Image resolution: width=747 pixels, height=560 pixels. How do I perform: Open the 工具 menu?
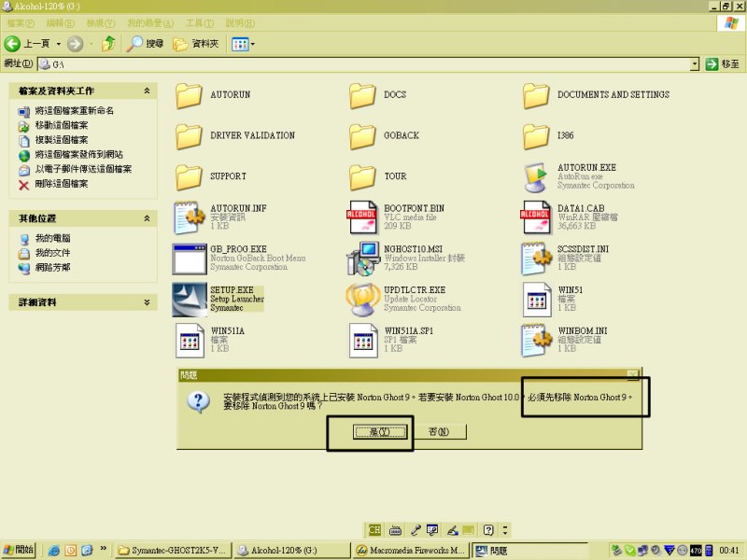(200, 22)
